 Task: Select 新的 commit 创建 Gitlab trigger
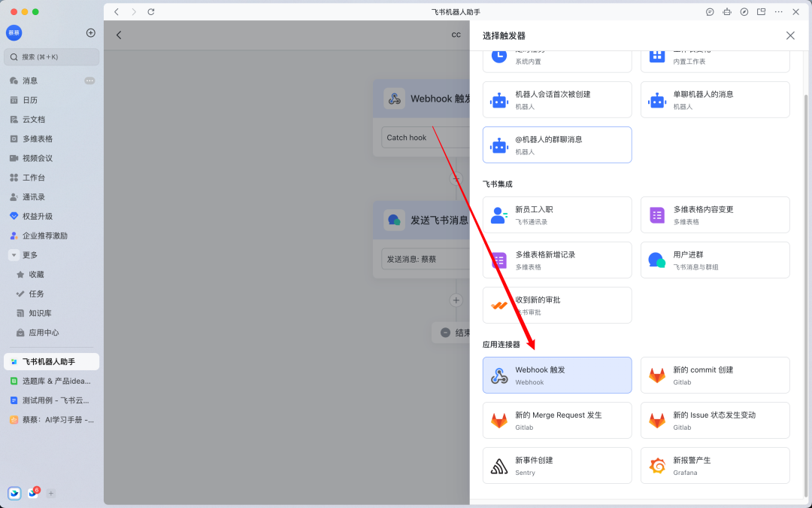pyautogui.click(x=715, y=375)
